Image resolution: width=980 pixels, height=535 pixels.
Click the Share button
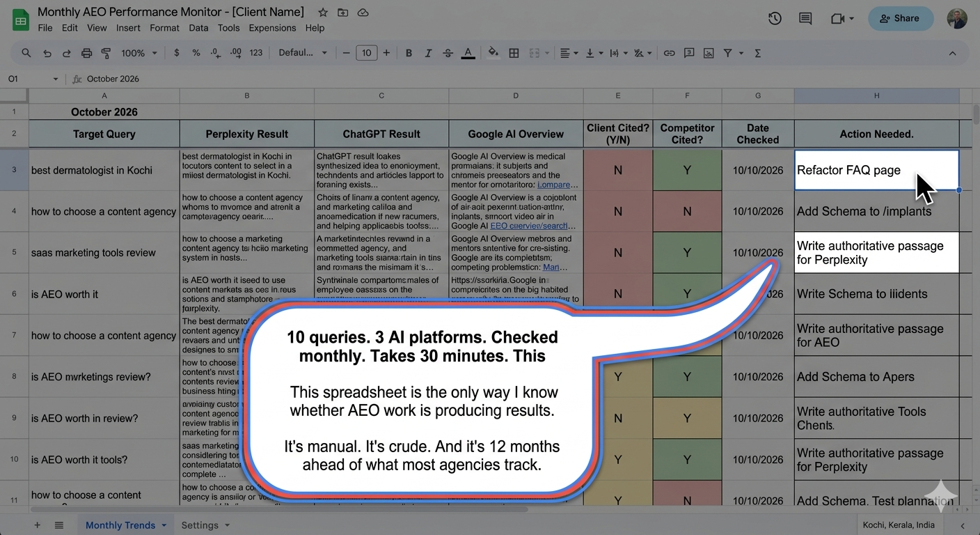click(x=901, y=19)
